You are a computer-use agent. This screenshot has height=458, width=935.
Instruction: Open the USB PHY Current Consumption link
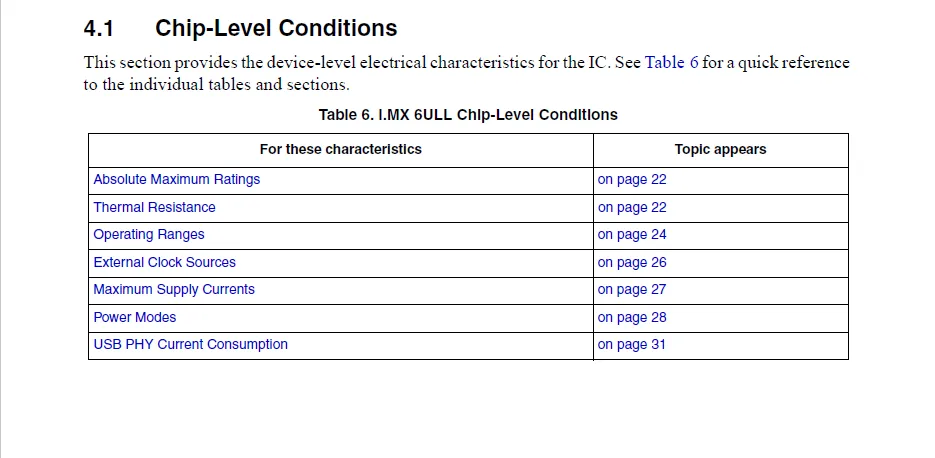tap(191, 345)
